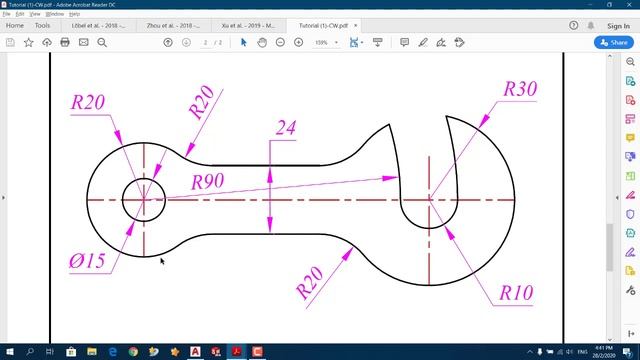
Task: Activate the Hand pan tool
Action: [x=262, y=42]
